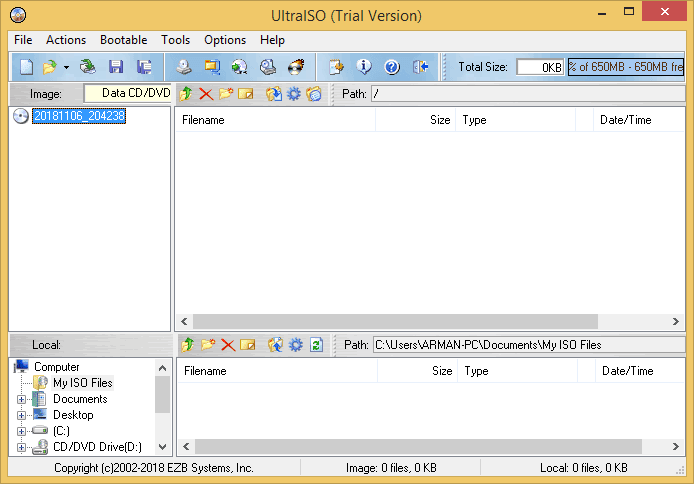Open the File menu
694x484 pixels.
pyautogui.click(x=23, y=40)
